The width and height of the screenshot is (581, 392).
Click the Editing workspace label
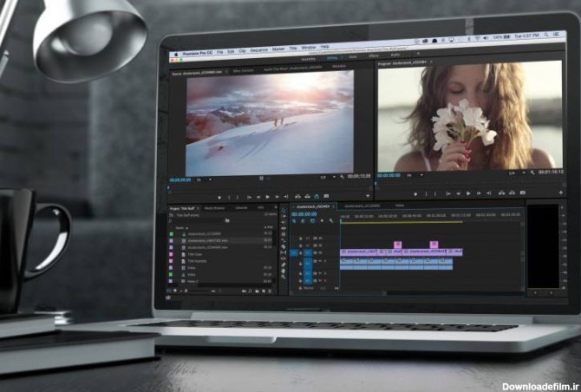click(332, 56)
